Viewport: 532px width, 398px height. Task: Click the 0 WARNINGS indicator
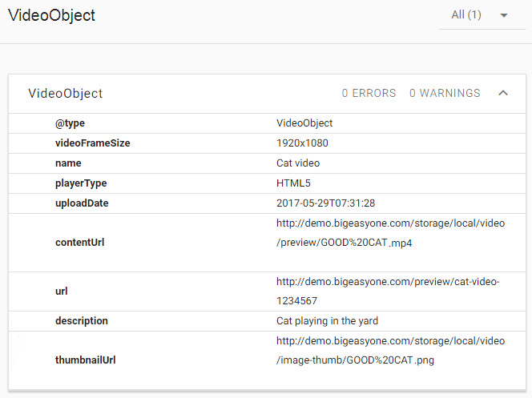[445, 94]
